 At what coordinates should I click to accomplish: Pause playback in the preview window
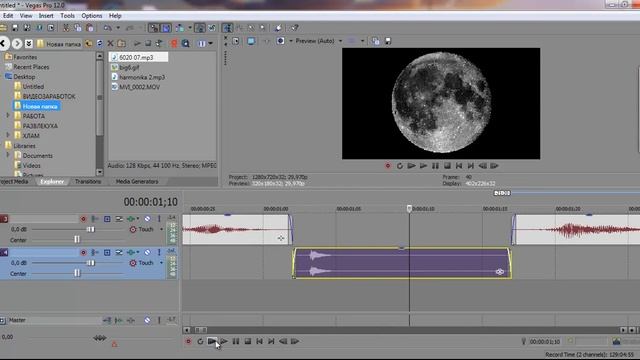coord(435,166)
